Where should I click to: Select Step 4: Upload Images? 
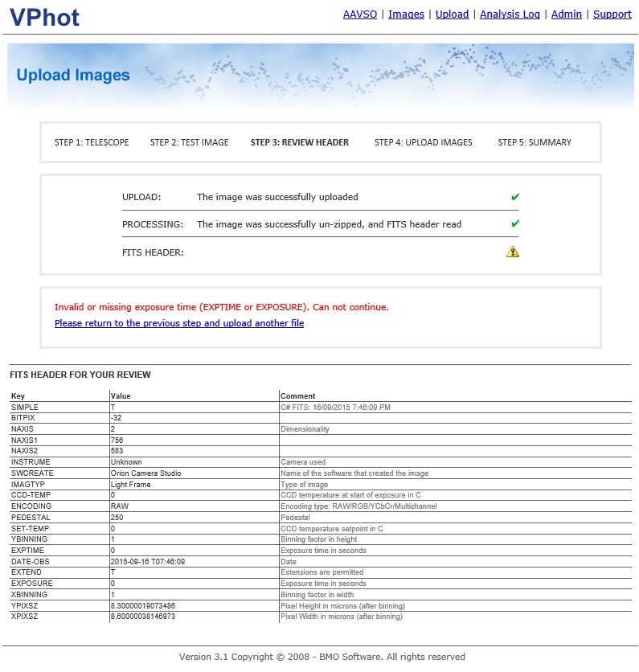[x=424, y=142]
